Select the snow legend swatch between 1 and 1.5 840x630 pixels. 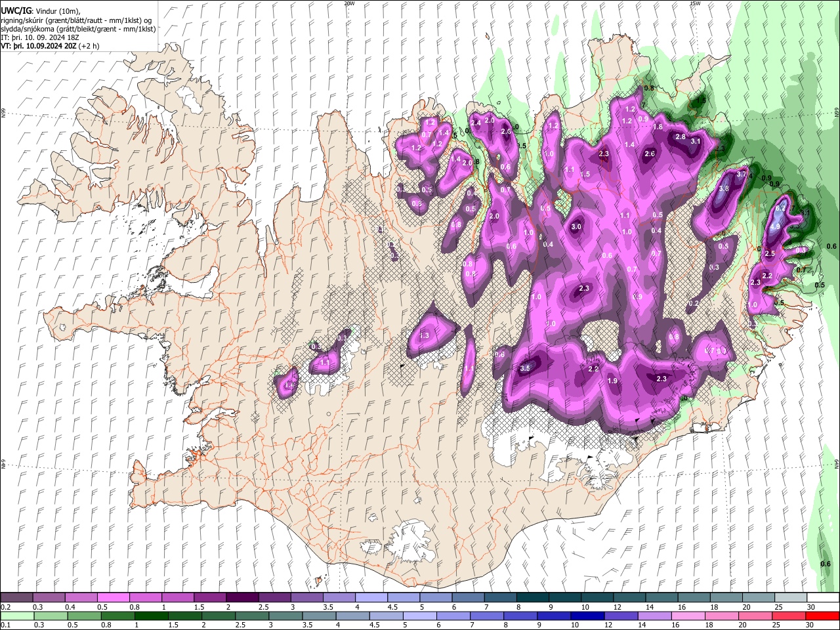(x=178, y=598)
